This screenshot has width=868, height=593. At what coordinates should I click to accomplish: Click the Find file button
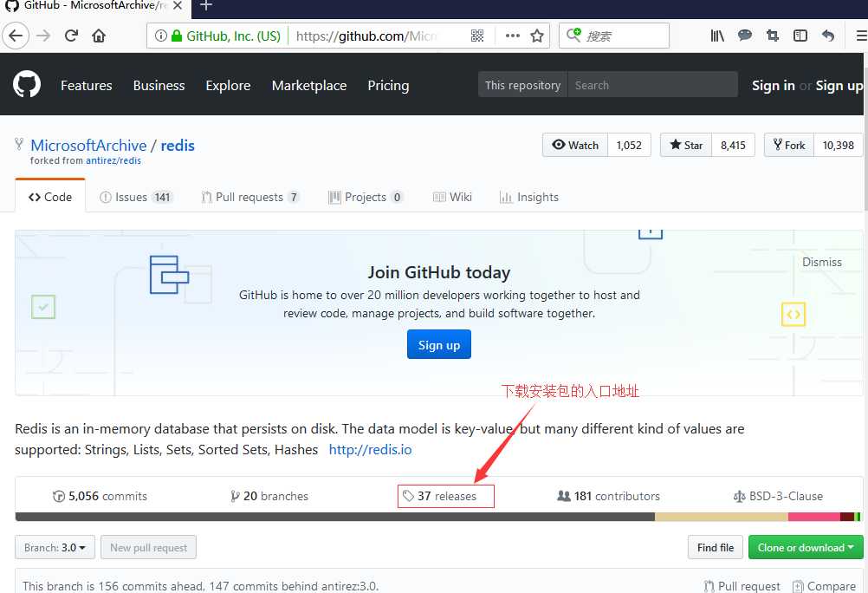716,548
